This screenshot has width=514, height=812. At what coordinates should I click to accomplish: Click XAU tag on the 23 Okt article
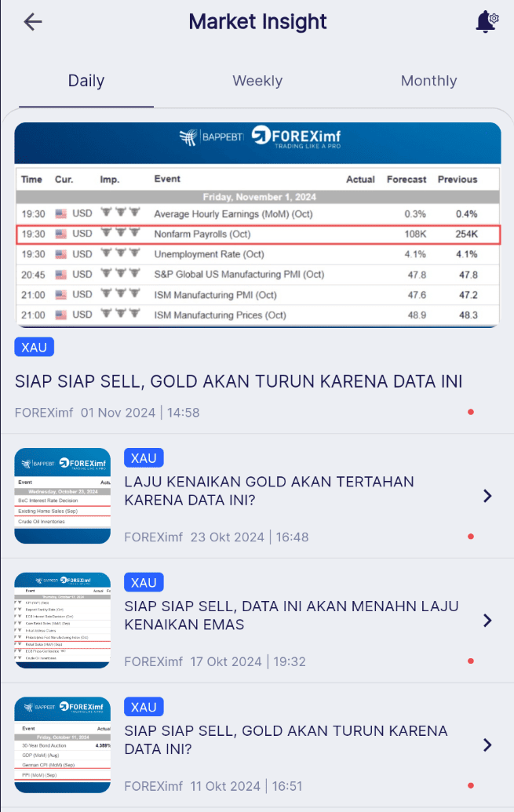[x=144, y=458]
